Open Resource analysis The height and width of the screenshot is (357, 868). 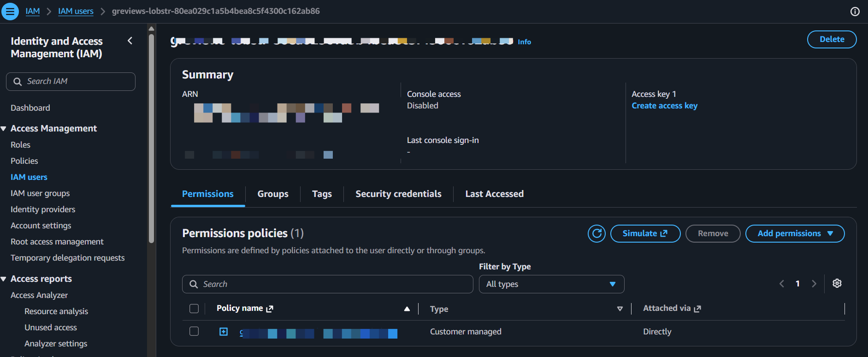point(56,311)
